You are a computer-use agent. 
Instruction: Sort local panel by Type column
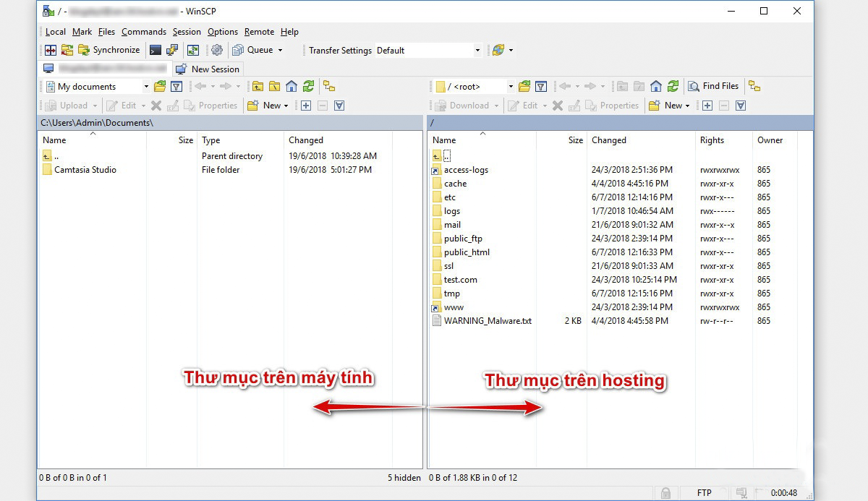[x=240, y=140]
